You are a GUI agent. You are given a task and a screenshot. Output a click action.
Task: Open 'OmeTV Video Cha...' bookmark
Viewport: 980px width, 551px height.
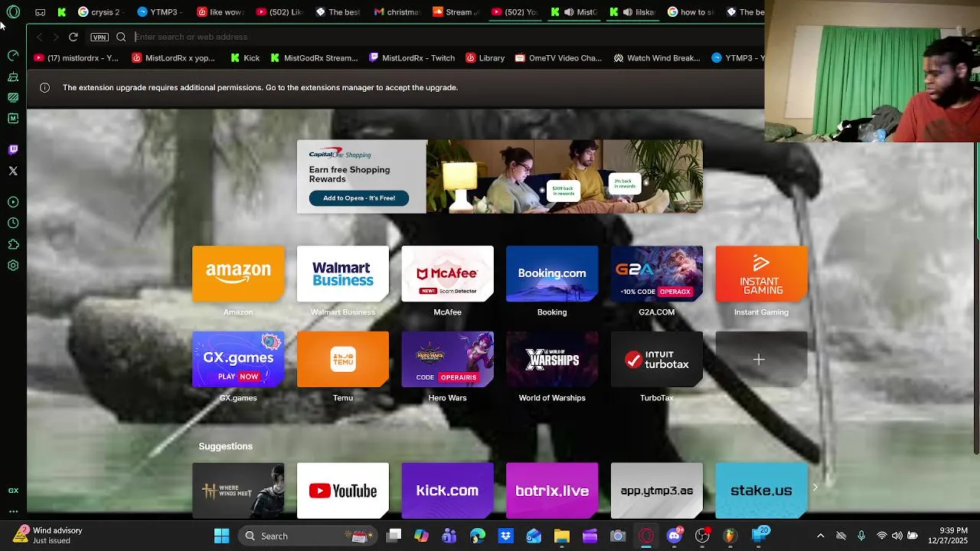tap(558, 58)
